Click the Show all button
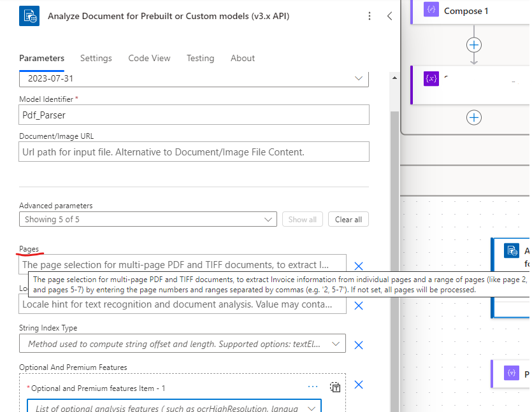The height and width of the screenshot is (412, 532). (x=302, y=218)
